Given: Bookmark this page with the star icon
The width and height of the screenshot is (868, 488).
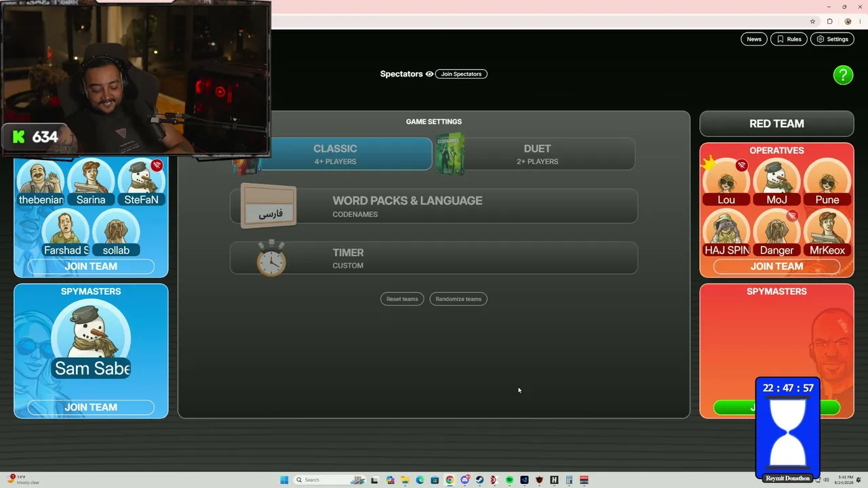Looking at the screenshot, I should [812, 22].
